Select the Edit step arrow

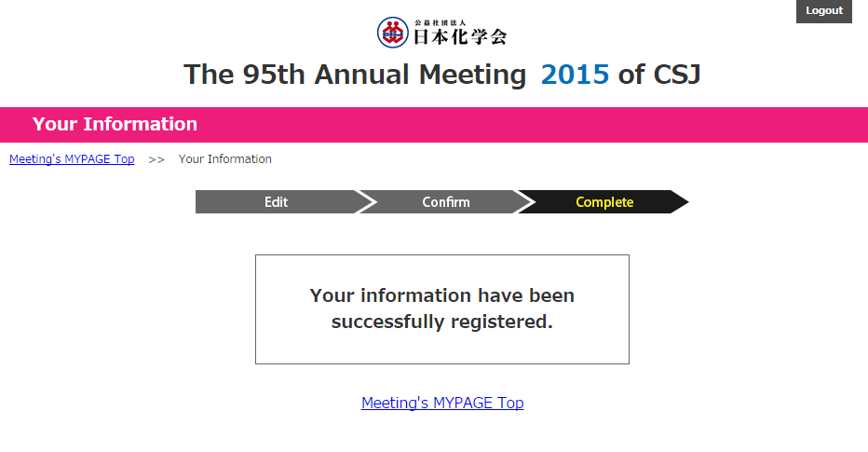click(277, 201)
